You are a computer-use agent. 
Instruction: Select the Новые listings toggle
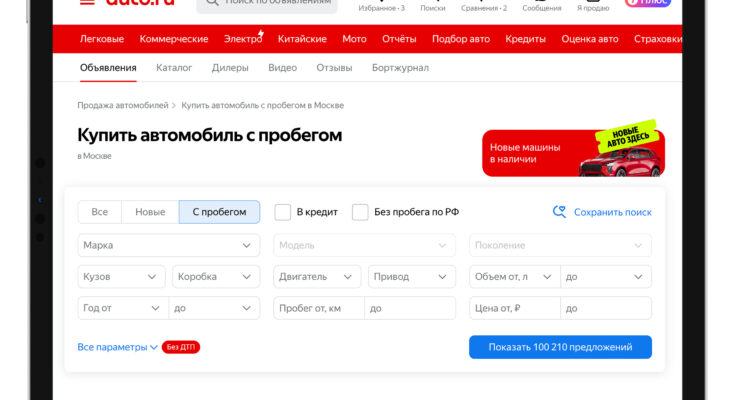[x=150, y=212]
